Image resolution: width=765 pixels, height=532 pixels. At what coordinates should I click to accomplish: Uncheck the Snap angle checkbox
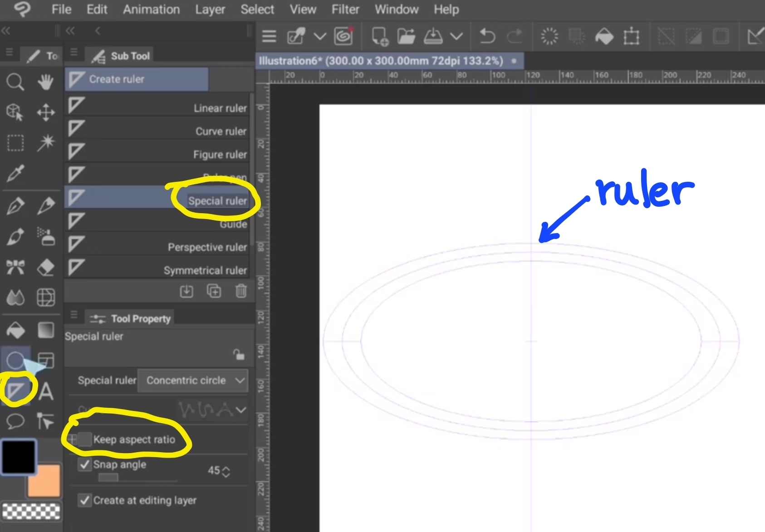[85, 464]
